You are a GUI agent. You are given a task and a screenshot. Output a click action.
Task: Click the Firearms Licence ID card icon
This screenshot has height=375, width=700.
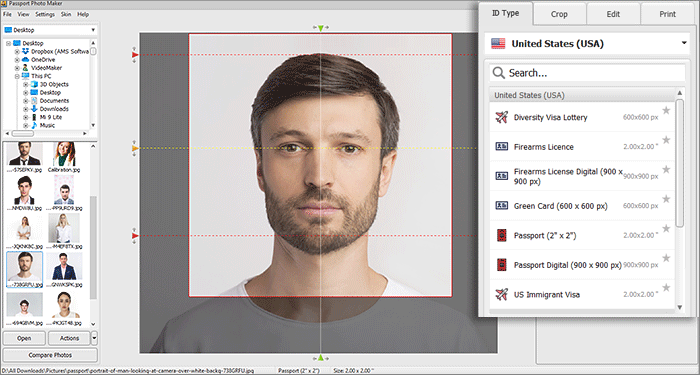point(502,146)
